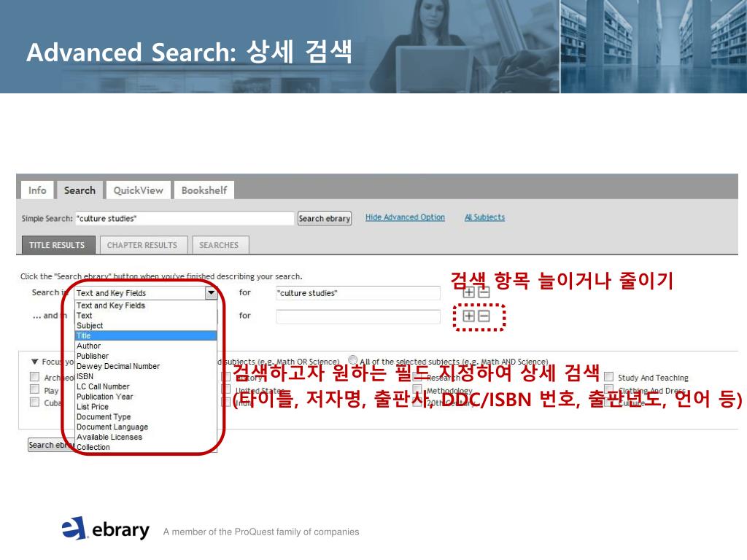
Task: Remove search row via second minus icon
Action: 484,316
